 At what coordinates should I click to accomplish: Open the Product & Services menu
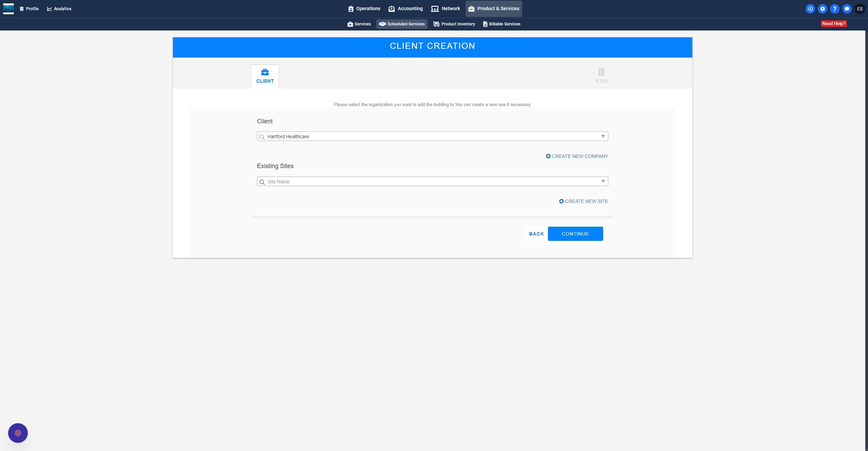pos(494,8)
